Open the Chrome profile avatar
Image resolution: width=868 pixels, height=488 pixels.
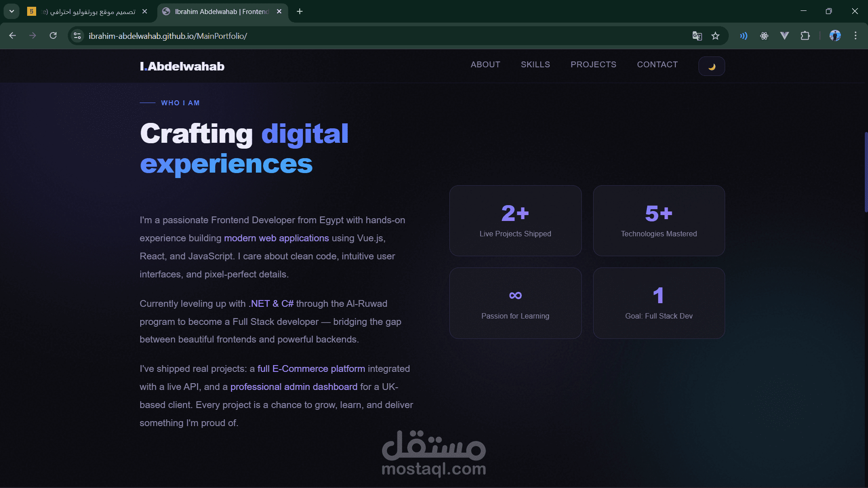pyautogui.click(x=835, y=36)
